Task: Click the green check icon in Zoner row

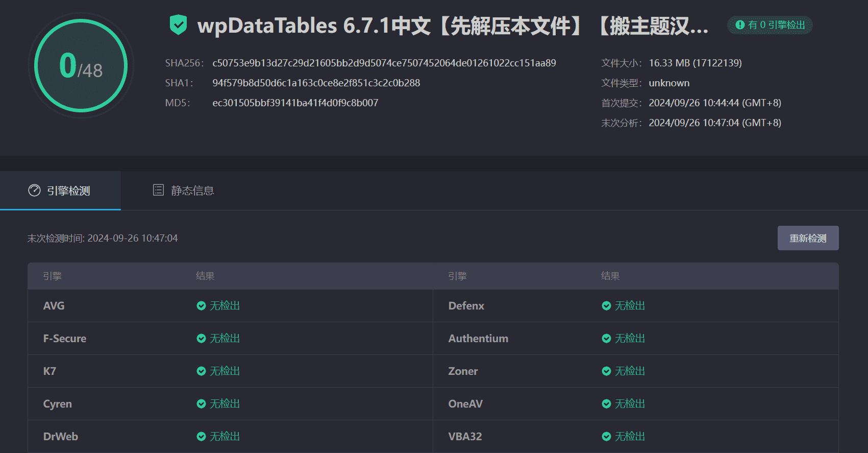Action: pos(606,371)
